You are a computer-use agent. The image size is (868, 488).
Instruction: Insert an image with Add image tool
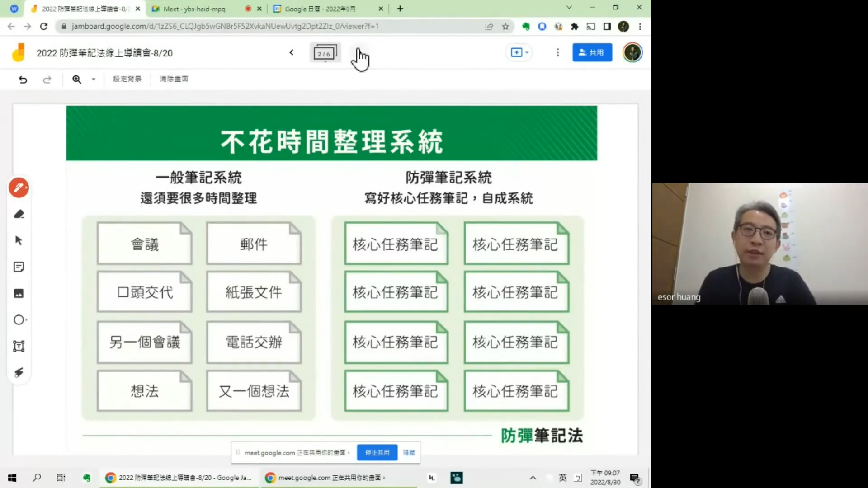click(19, 293)
